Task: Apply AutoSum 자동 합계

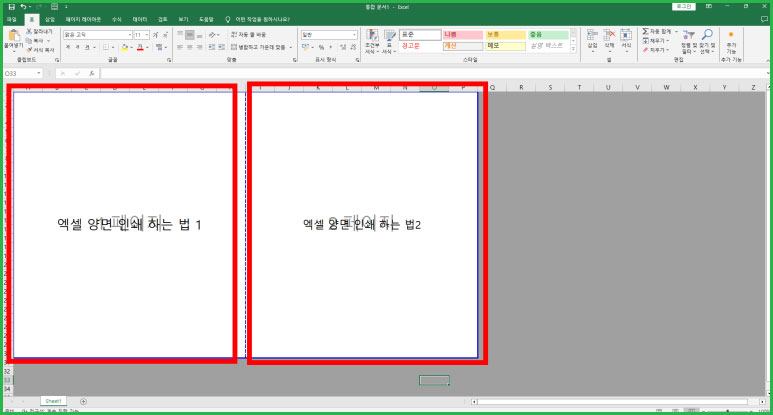Action: pyautogui.click(x=659, y=32)
